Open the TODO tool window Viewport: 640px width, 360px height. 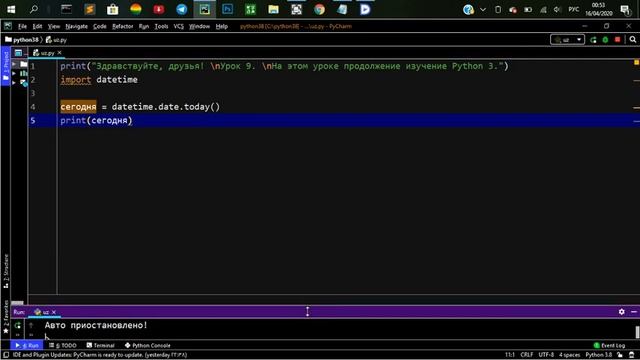coord(62,345)
